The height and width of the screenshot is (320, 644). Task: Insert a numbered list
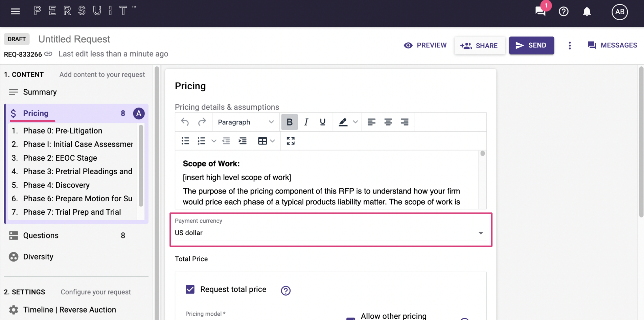201,141
